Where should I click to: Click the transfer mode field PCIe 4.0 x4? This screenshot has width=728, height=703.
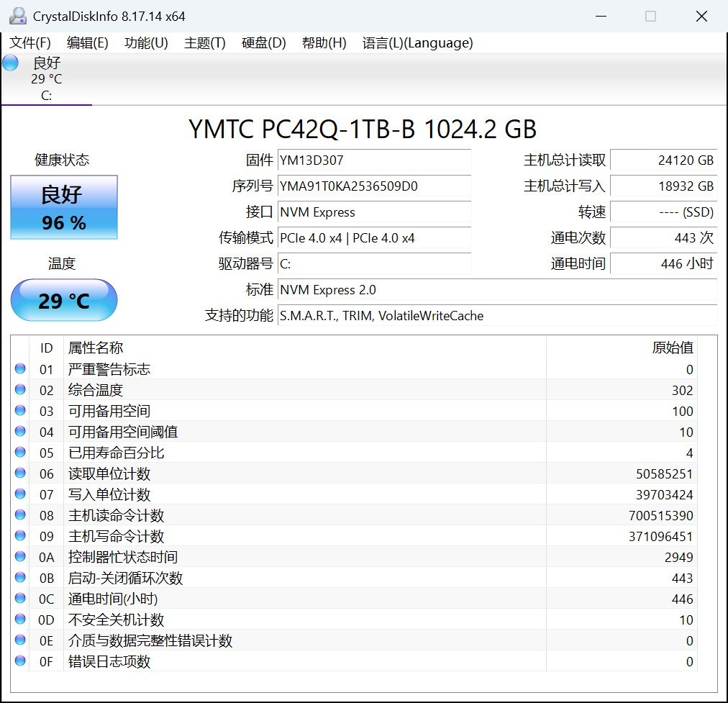coord(374,238)
